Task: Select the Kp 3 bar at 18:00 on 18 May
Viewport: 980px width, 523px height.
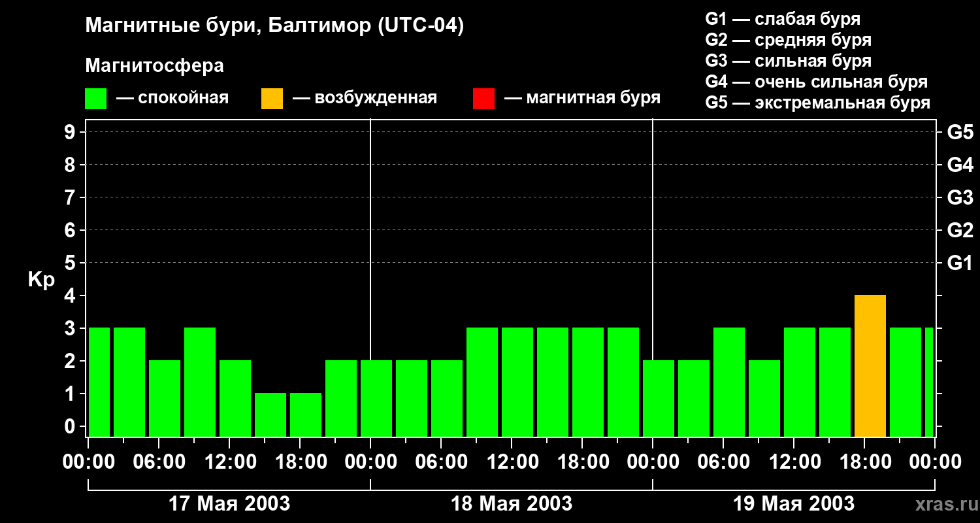Action: point(588,382)
